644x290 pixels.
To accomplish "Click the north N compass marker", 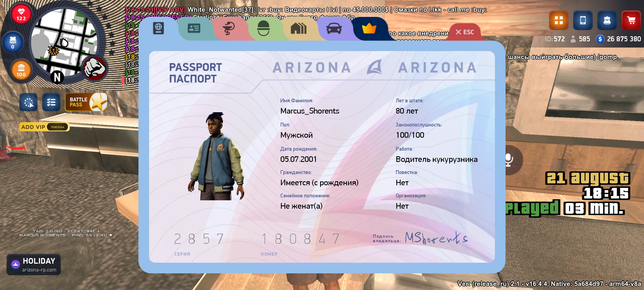I will 57,77.
